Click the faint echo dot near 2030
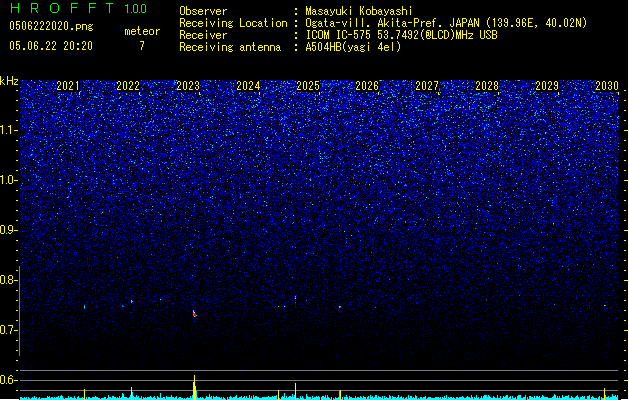 click(x=605, y=306)
